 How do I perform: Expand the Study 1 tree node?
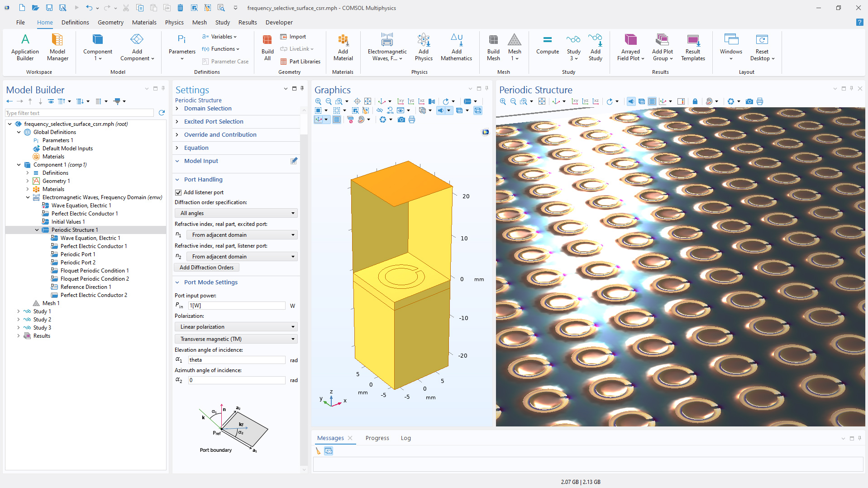coord(19,311)
